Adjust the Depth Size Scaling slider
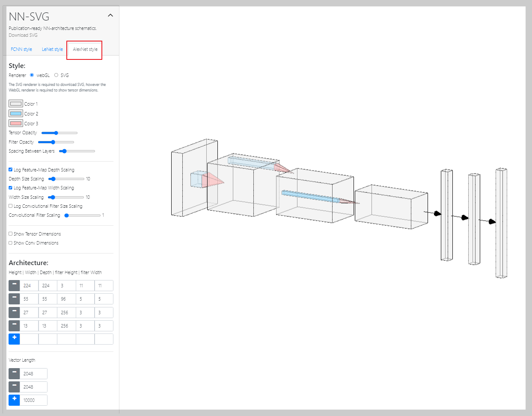Image resolution: width=532 pixels, height=416 pixels. pos(66,179)
